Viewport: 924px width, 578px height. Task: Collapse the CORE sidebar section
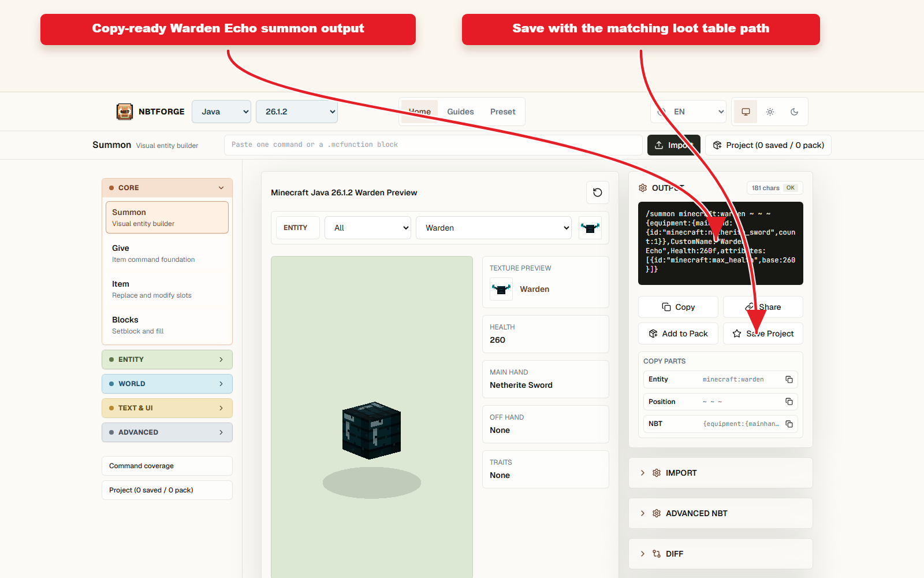click(167, 188)
